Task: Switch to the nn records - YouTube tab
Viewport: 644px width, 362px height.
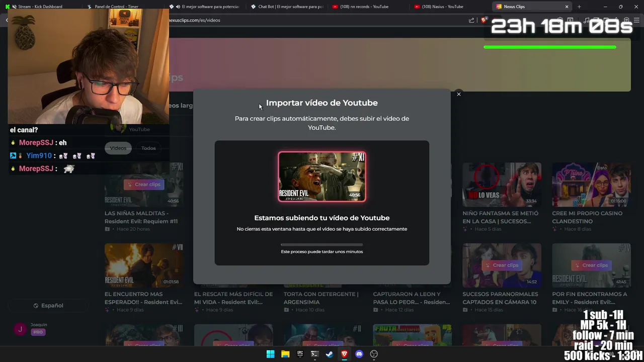Action: (367, 7)
